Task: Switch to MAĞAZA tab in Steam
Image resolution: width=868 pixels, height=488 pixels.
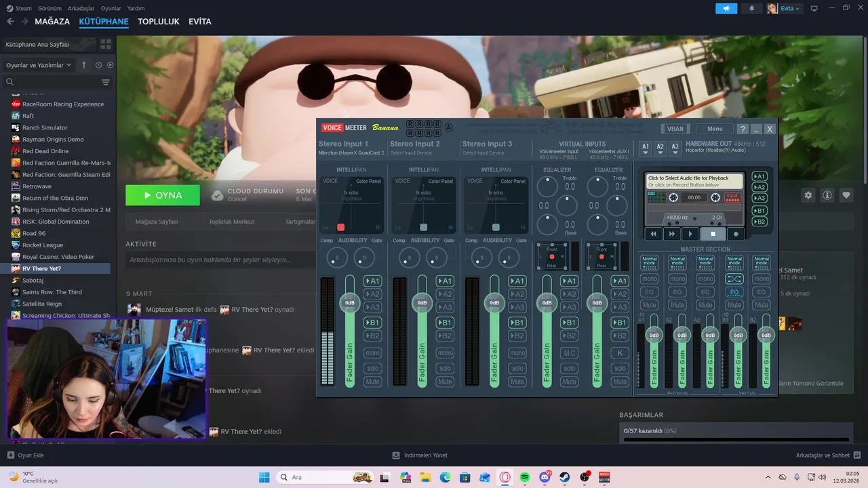Action: [52, 21]
